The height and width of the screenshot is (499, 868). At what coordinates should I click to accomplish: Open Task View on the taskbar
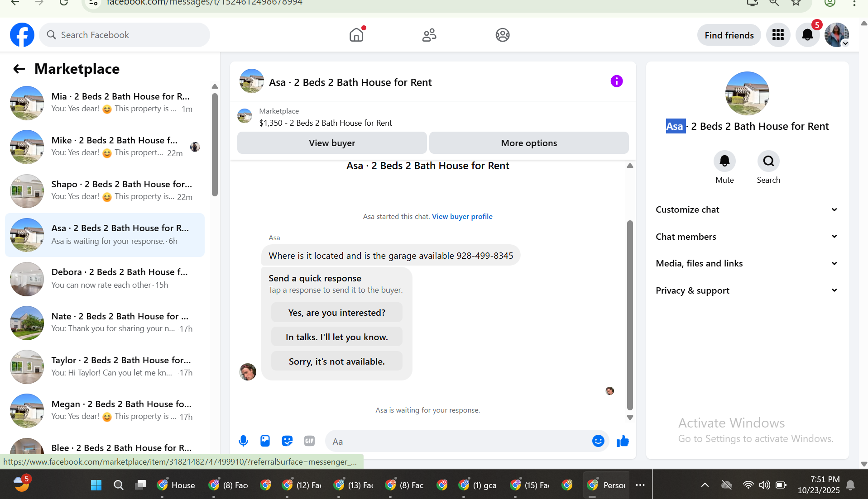[141, 485]
